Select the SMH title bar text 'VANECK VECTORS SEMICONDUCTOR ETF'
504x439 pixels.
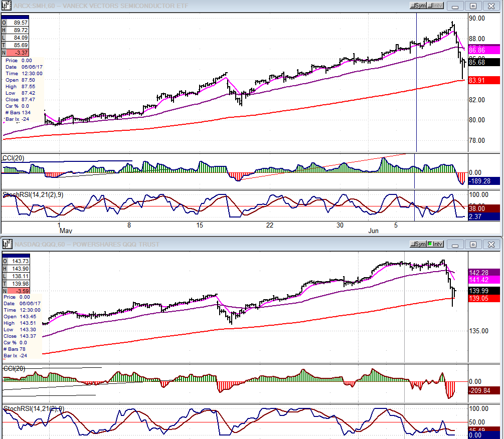[126, 6]
